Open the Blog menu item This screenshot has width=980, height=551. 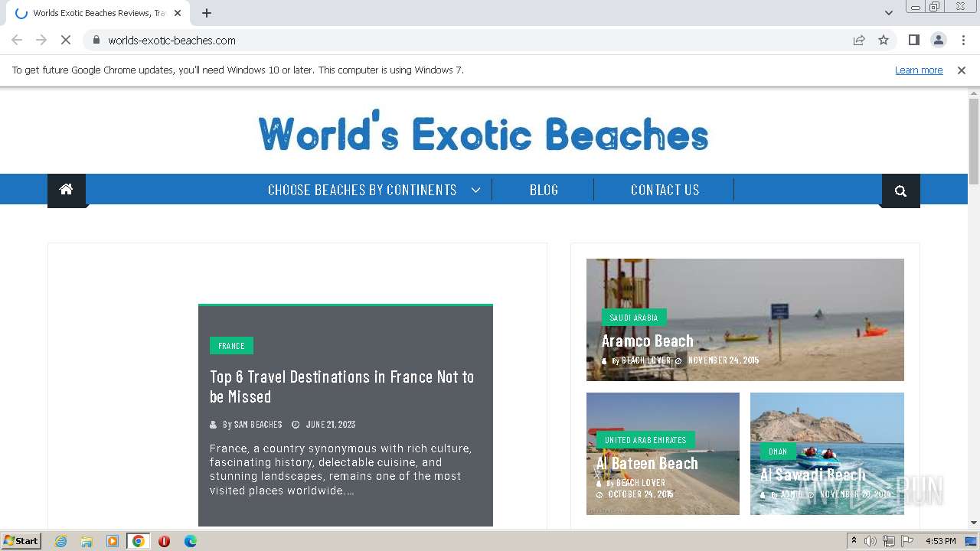(x=544, y=190)
